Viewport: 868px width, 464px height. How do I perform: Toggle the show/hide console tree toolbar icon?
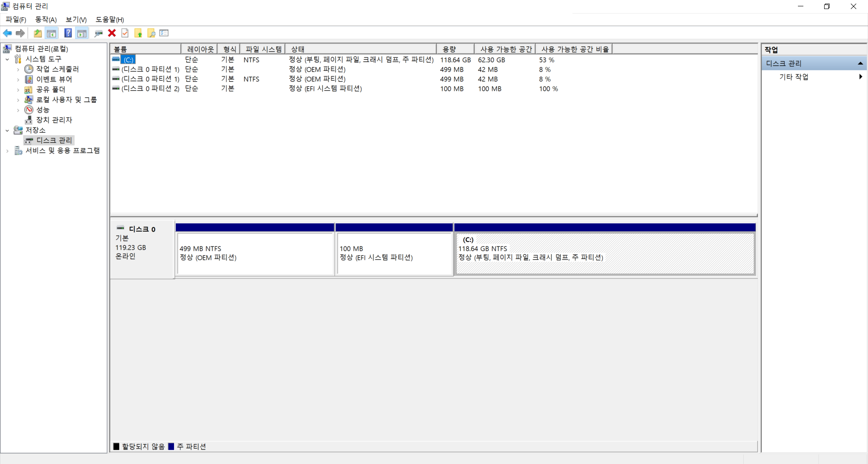coord(52,33)
